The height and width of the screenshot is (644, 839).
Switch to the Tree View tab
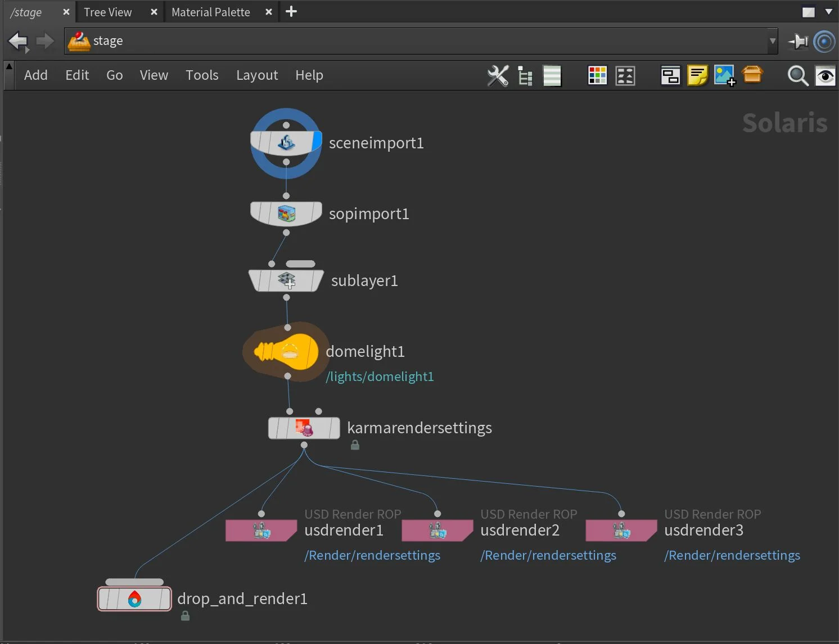click(x=108, y=12)
